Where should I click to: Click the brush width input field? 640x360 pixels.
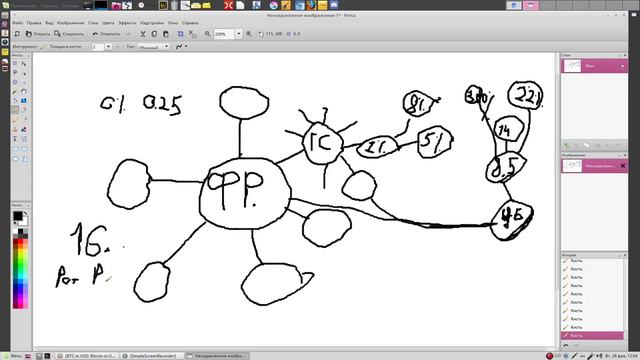(98, 47)
